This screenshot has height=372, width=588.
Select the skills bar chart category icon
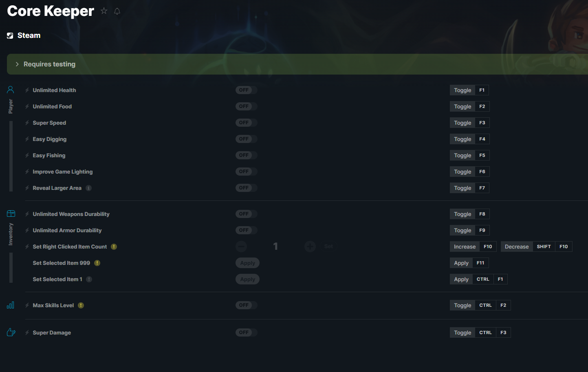click(11, 305)
